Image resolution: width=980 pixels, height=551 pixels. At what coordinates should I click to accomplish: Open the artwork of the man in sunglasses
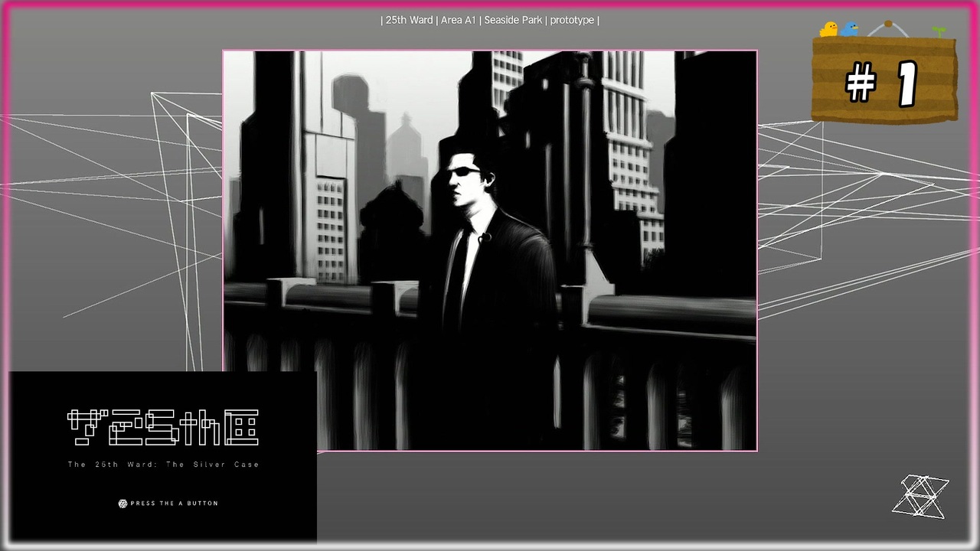click(490, 251)
